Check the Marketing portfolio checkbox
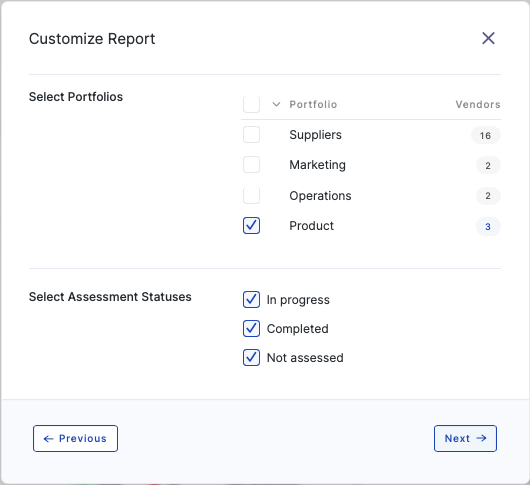The height and width of the screenshot is (485, 530). coord(251,165)
